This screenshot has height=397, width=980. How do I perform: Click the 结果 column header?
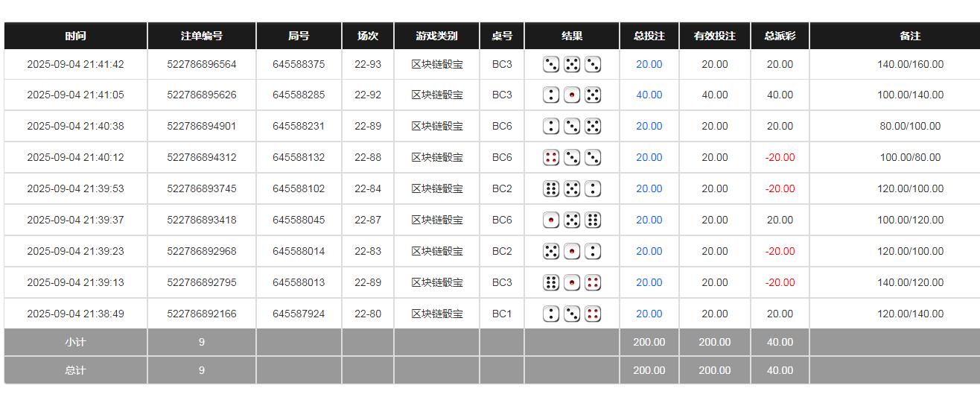tap(572, 36)
